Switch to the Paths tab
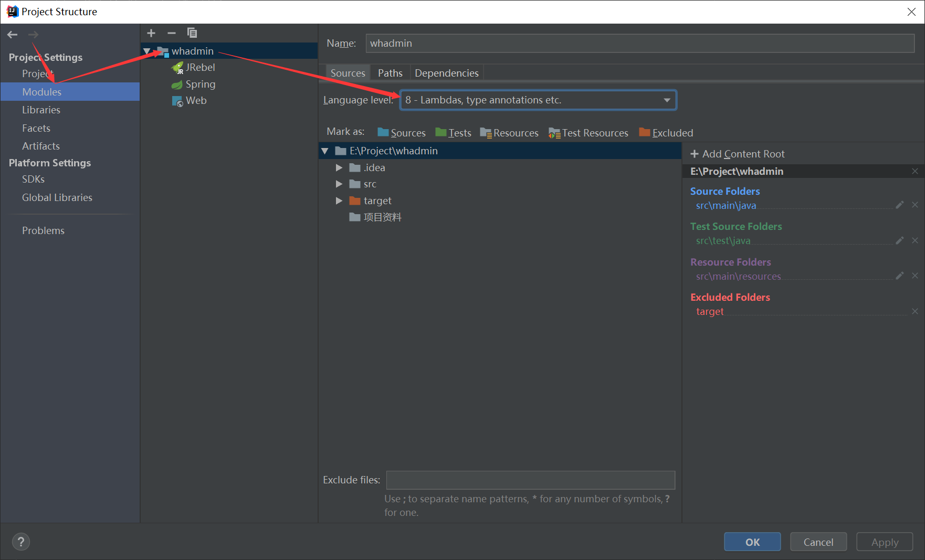This screenshot has height=560, width=925. 390,72
